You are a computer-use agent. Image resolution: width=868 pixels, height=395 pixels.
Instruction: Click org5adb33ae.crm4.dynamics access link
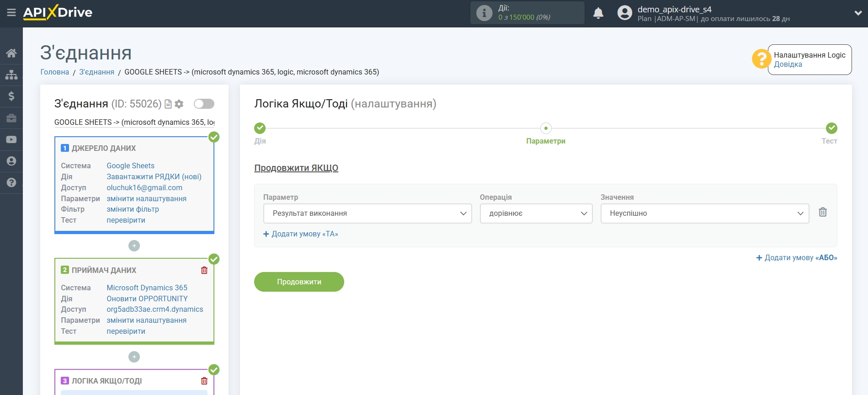pyautogui.click(x=155, y=310)
